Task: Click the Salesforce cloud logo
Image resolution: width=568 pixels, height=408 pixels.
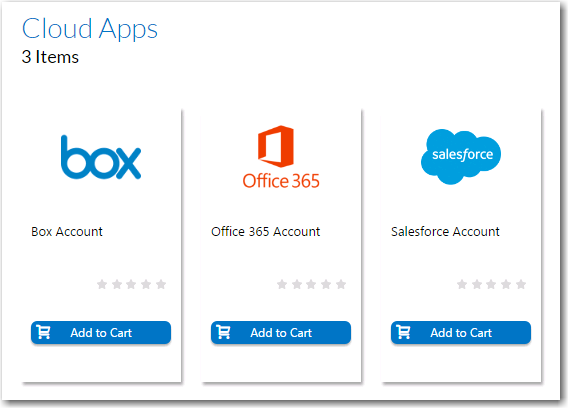Action: coord(461,157)
